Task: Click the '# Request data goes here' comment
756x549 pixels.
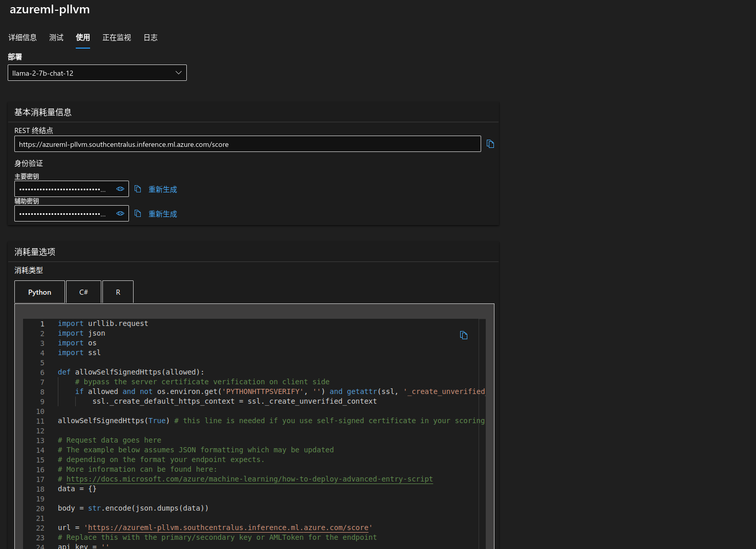Action: 110,440
